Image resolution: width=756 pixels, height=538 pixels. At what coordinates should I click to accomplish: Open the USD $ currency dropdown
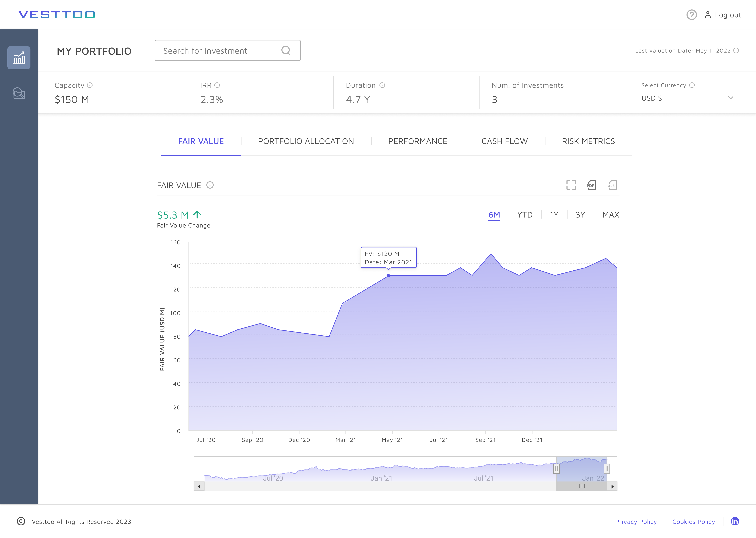(x=687, y=98)
